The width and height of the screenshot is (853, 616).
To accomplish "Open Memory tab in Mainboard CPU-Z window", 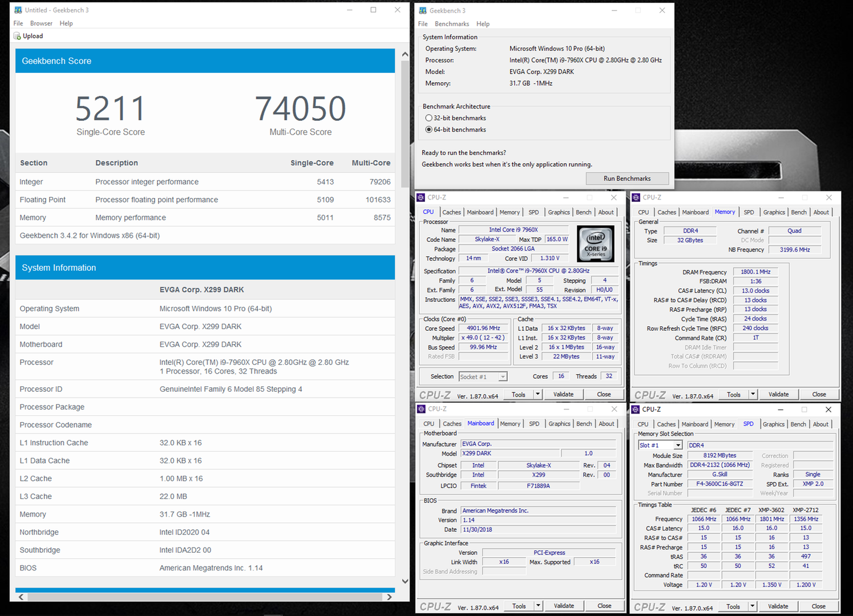I will tap(510, 424).
